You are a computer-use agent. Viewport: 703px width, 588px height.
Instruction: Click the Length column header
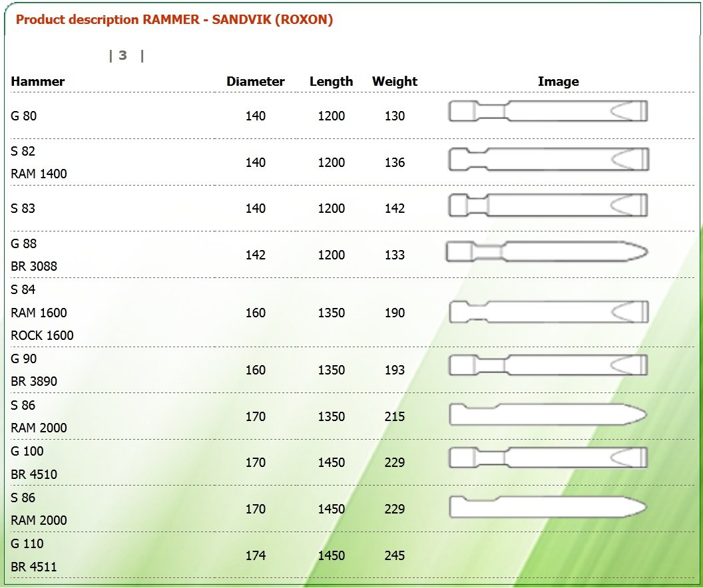[x=332, y=82]
